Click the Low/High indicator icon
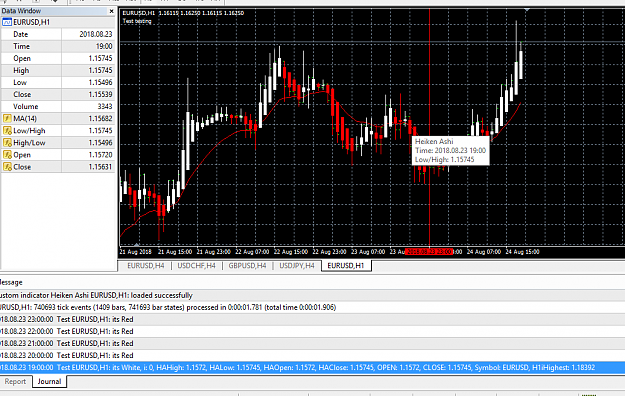 coord(7,130)
